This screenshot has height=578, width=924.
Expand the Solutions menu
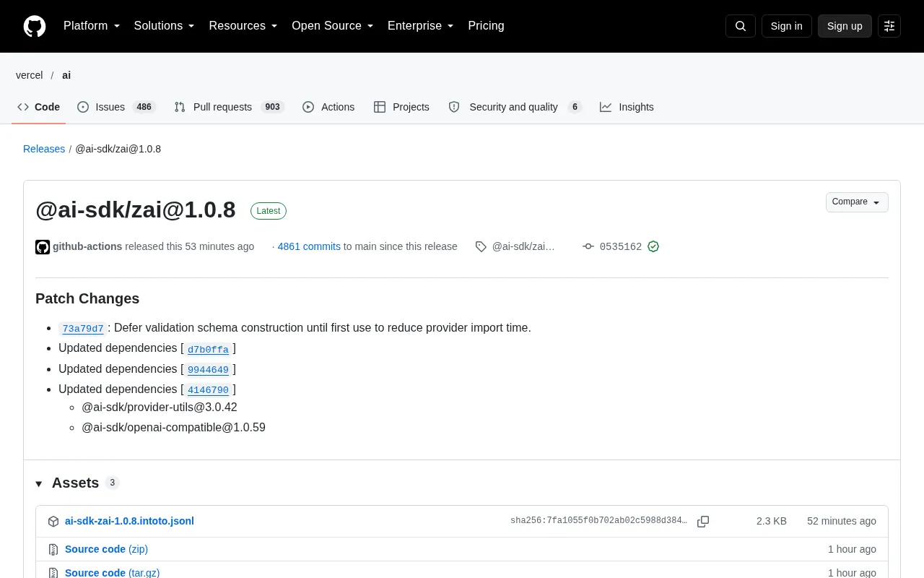(165, 26)
